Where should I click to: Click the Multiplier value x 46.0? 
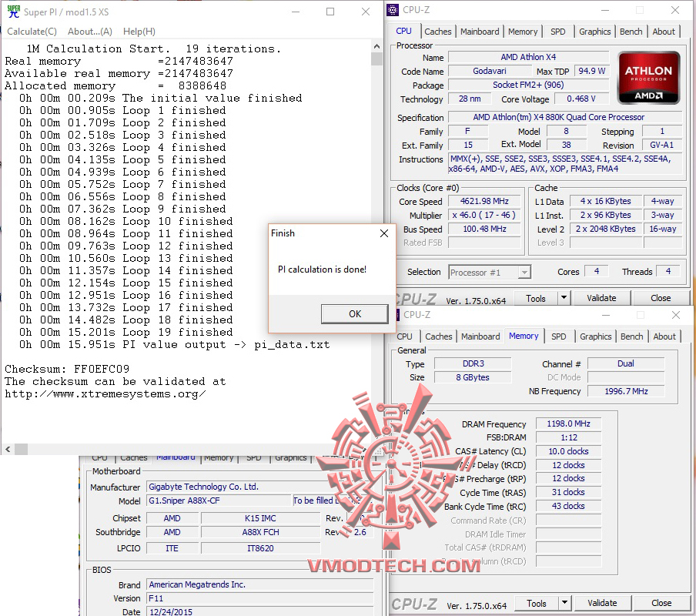[484, 215]
